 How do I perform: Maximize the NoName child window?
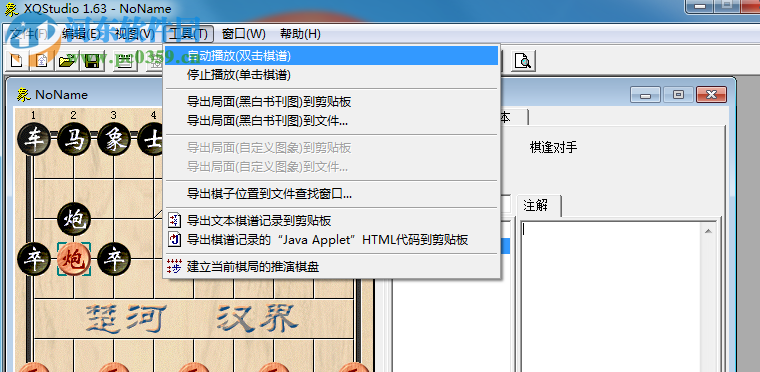[679, 95]
